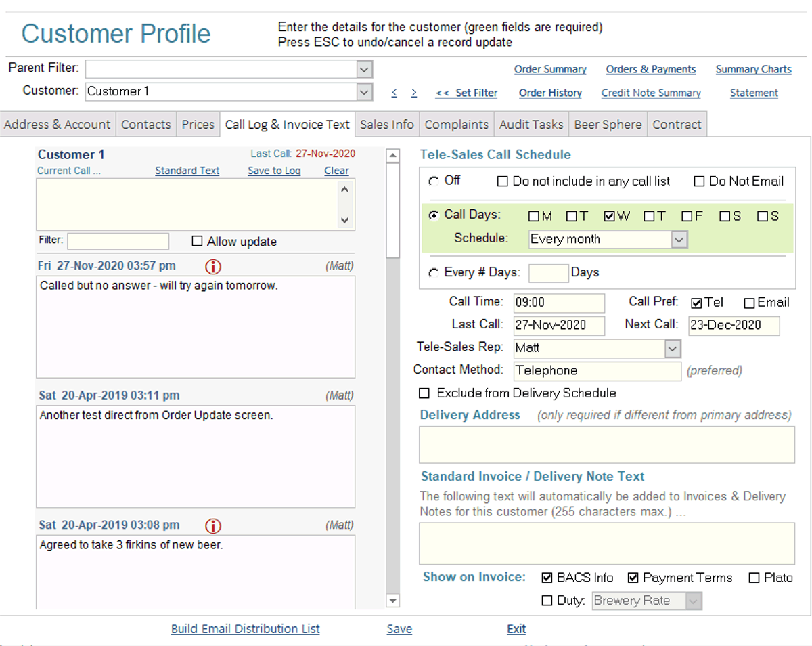Click the info icon on 03:08 pm call entry
The height and width of the screenshot is (646, 812).
pos(213,525)
